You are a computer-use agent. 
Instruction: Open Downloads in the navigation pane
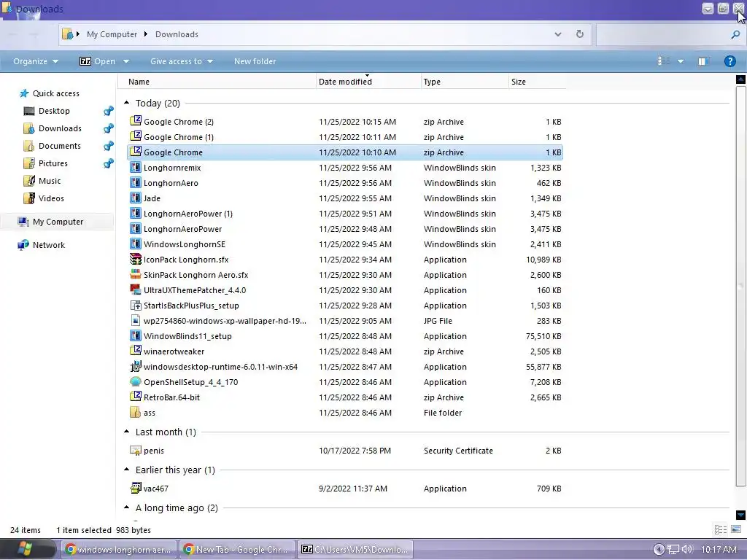[60, 128]
